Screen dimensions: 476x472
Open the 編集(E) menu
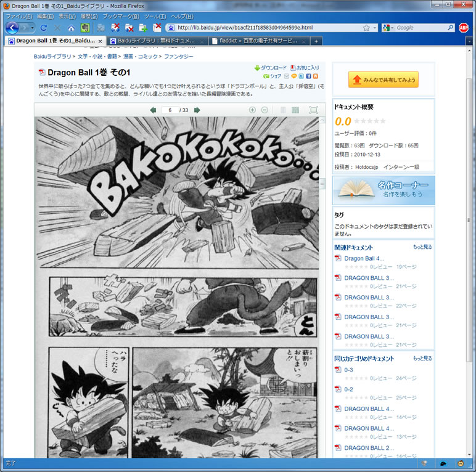(46, 17)
